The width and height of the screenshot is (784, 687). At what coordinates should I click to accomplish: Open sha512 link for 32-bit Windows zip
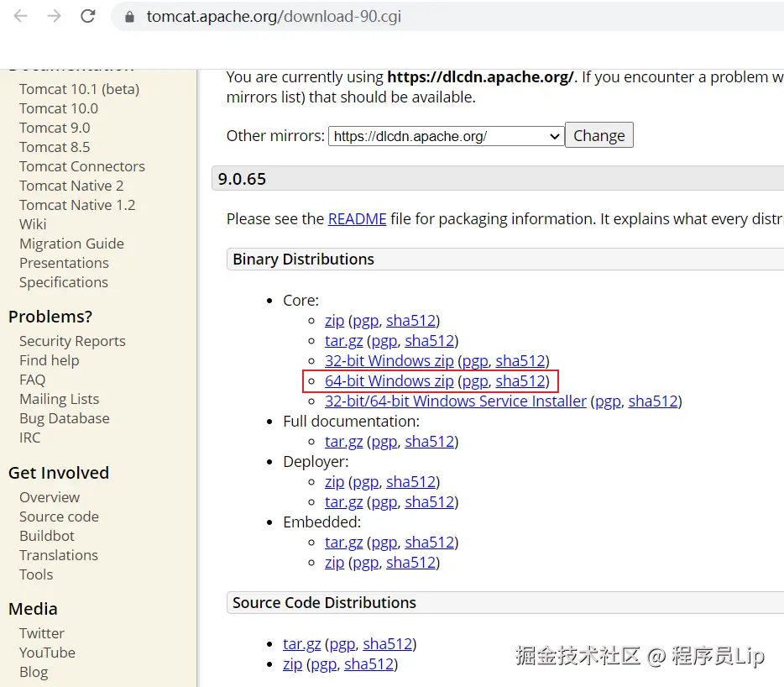tap(520, 361)
